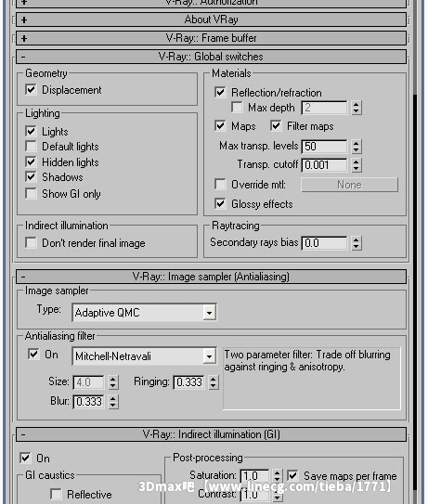Expand the V-Ray:: Frame buffer rollout
Image resolution: width=428 pixels, height=504 pixels.
(x=211, y=38)
